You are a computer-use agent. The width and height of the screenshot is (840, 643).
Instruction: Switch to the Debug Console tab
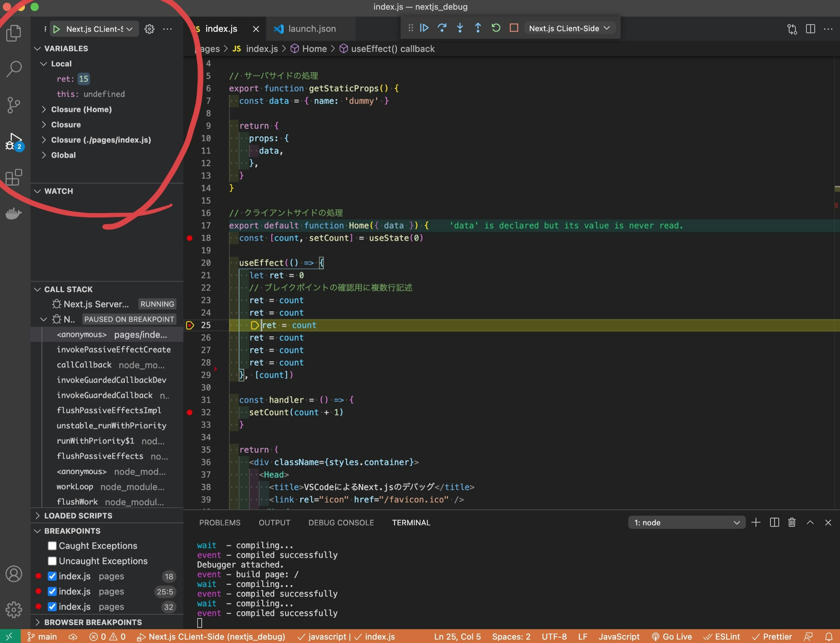point(341,523)
